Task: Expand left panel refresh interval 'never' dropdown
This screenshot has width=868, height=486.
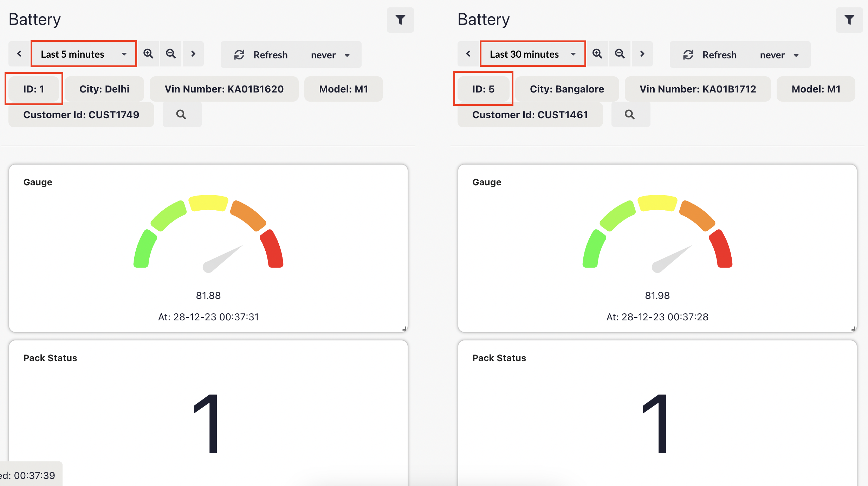Action: click(x=330, y=55)
